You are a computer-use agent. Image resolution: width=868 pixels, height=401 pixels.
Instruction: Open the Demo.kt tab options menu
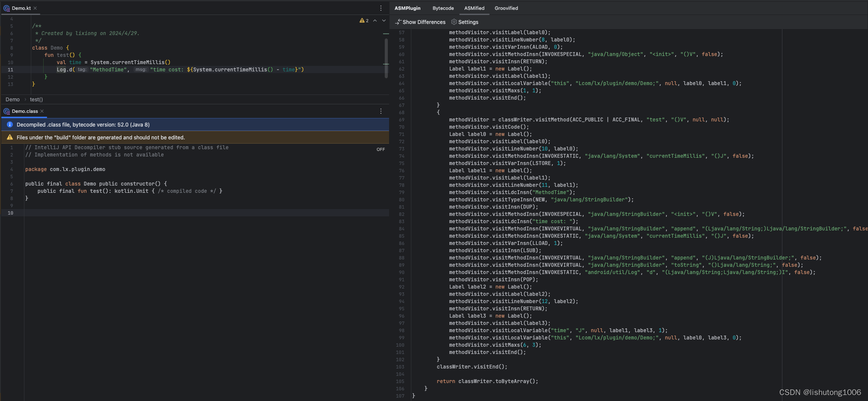point(381,8)
